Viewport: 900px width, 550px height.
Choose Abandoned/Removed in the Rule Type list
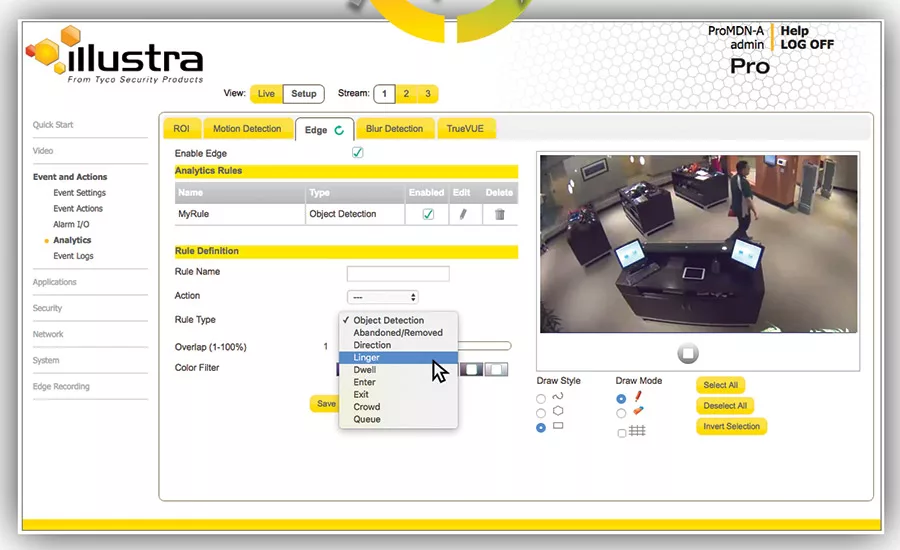(x=398, y=332)
